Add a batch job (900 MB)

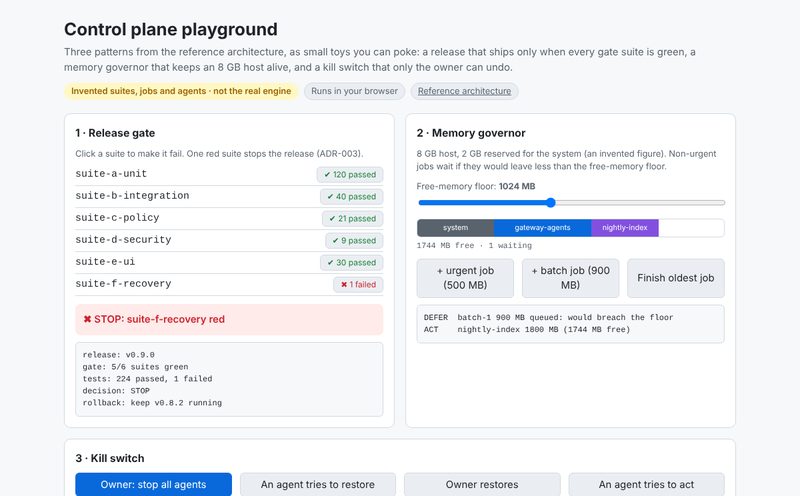pyautogui.click(x=570, y=278)
